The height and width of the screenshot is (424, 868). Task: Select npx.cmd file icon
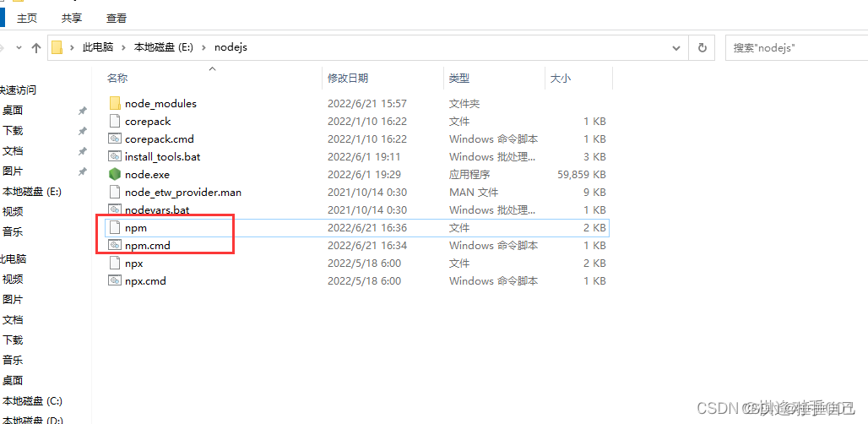click(115, 280)
